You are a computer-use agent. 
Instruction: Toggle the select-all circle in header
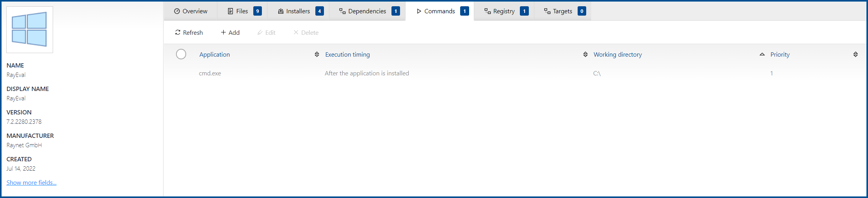181,54
